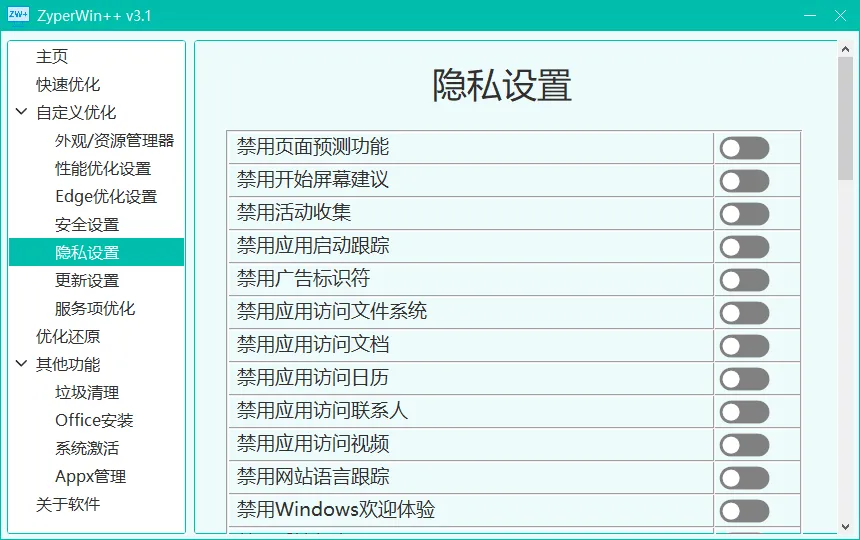This screenshot has height=540, width=860.
Task: Click the ZyperWin++ app icon in title bar
Action: (18, 15)
